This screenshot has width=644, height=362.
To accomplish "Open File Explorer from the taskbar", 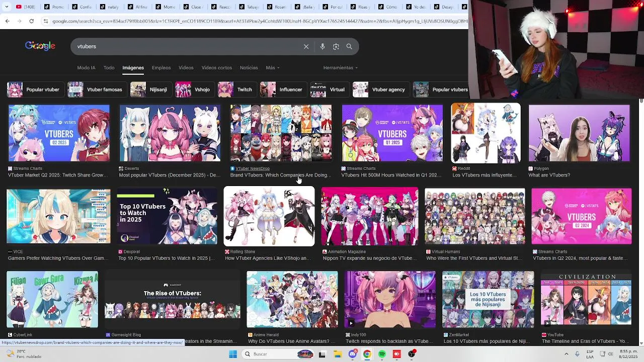I will point(338,354).
